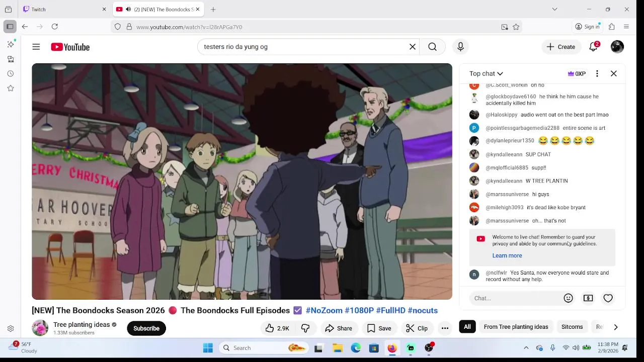The width and height of the screenshot is (644, 362).
Task: Reload the page in Firefox
Action: (55, 27)
